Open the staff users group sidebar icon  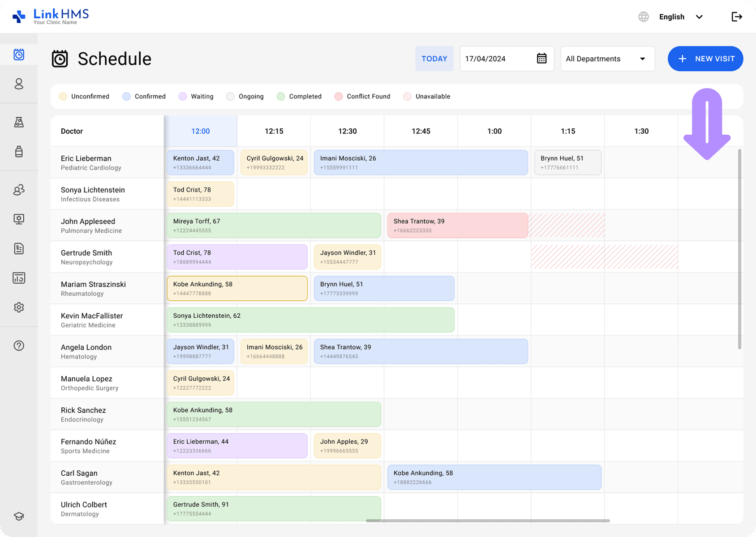(19, 190)
